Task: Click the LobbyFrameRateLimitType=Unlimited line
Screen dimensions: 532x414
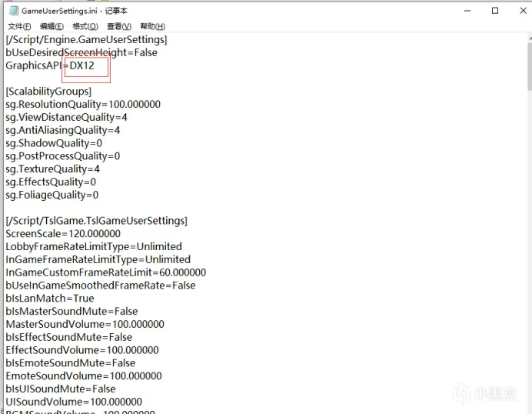Action: click(94, 247)
